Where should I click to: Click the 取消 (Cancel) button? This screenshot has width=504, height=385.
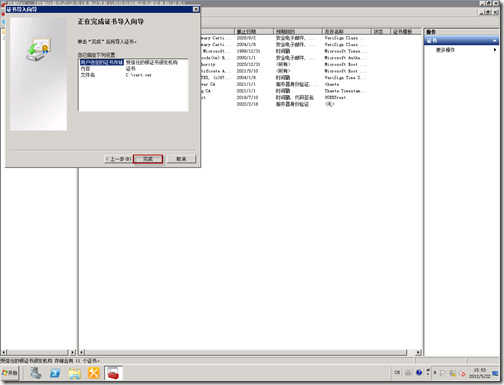pyautogui.click(x=181, y=159)
